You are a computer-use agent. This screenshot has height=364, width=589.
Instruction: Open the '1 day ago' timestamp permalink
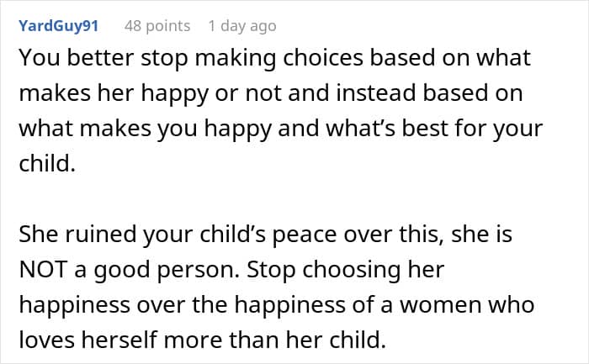pos(242,26)
